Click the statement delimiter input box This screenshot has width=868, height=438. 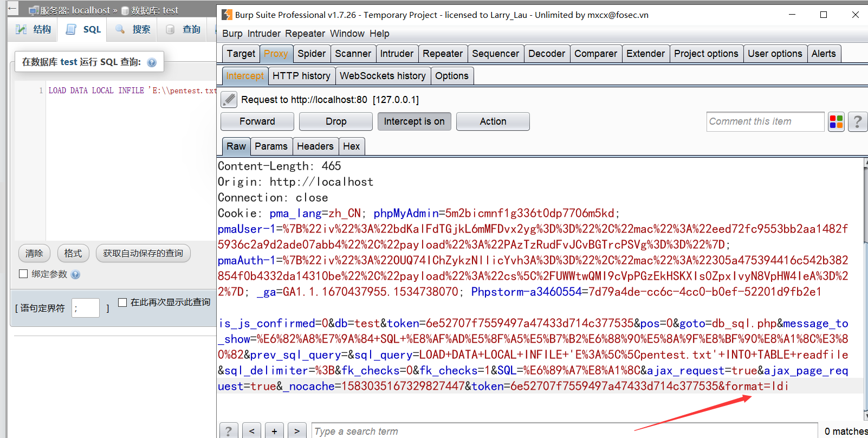click(x=86, y=308)
